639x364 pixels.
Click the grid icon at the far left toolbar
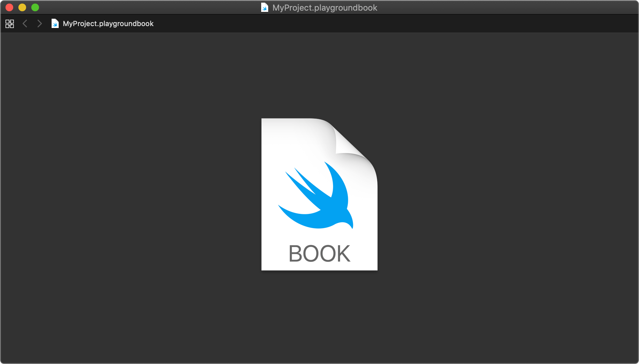tap(10, 24)
